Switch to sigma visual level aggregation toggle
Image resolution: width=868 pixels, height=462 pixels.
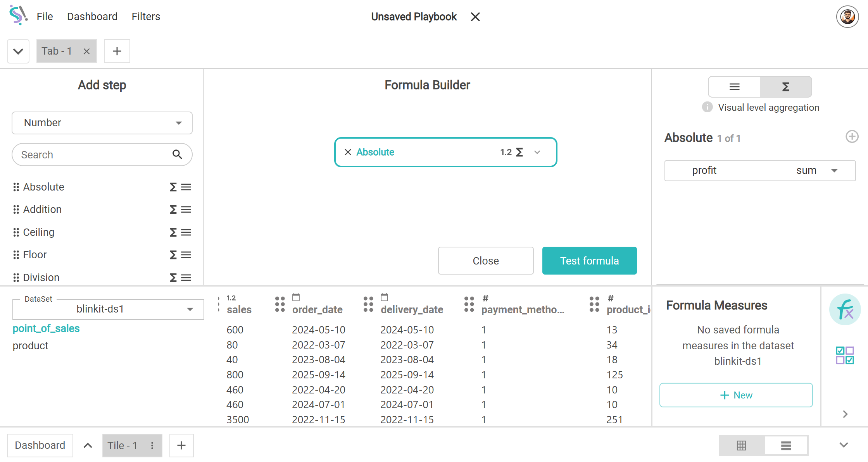(x=786, y=87)
